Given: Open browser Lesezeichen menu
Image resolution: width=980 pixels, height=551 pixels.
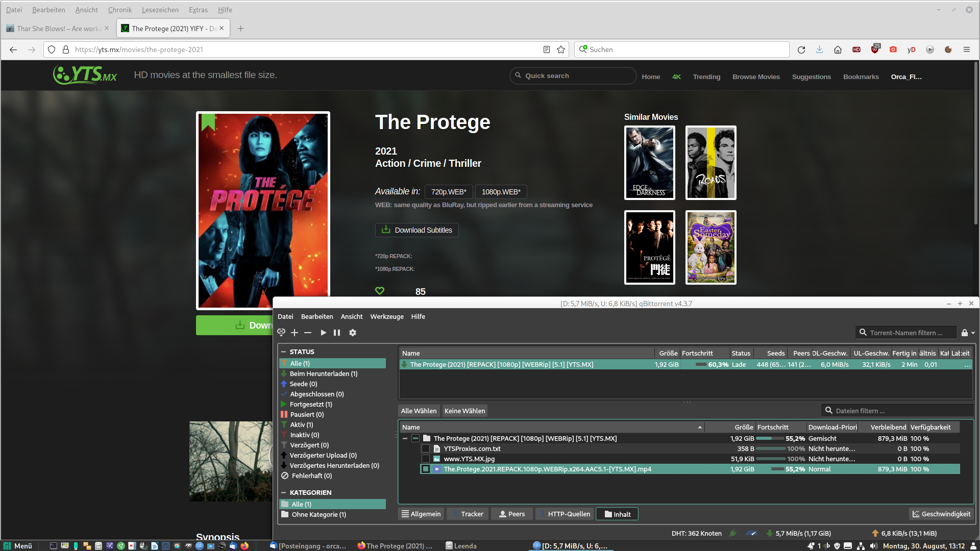Looking at the screenshot, I should pyautogui.click(x=160, y=10).
